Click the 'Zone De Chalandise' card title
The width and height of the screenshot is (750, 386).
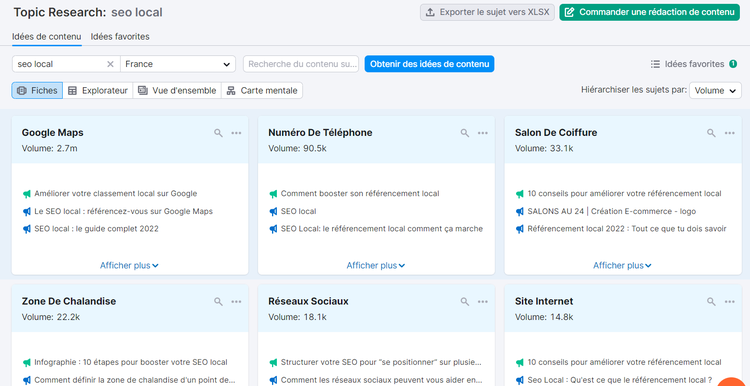(x=69, y=301)
